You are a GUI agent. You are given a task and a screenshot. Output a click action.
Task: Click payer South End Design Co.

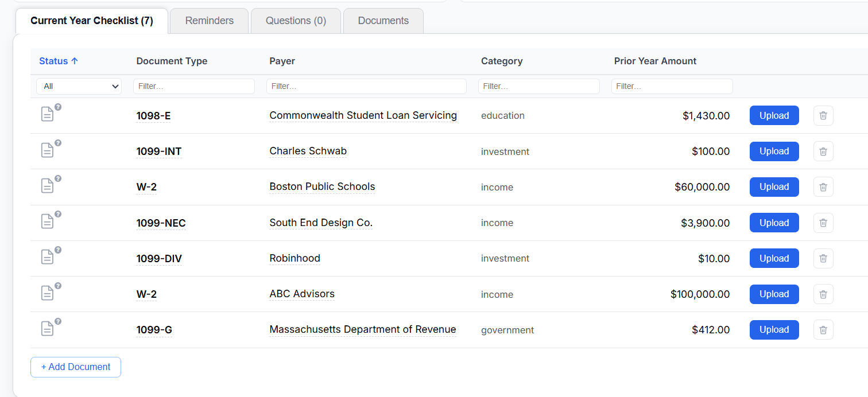point(321,223)
